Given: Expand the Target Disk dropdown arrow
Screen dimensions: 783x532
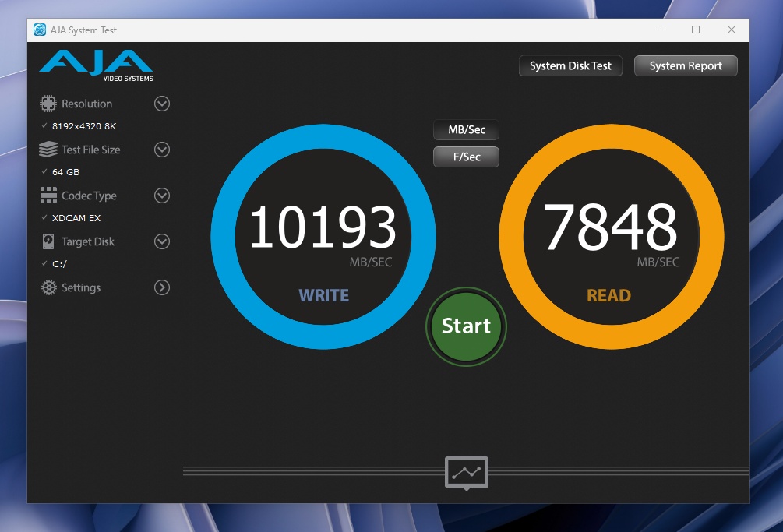Looking at the screenshot, I should click(x=162, y=241).
